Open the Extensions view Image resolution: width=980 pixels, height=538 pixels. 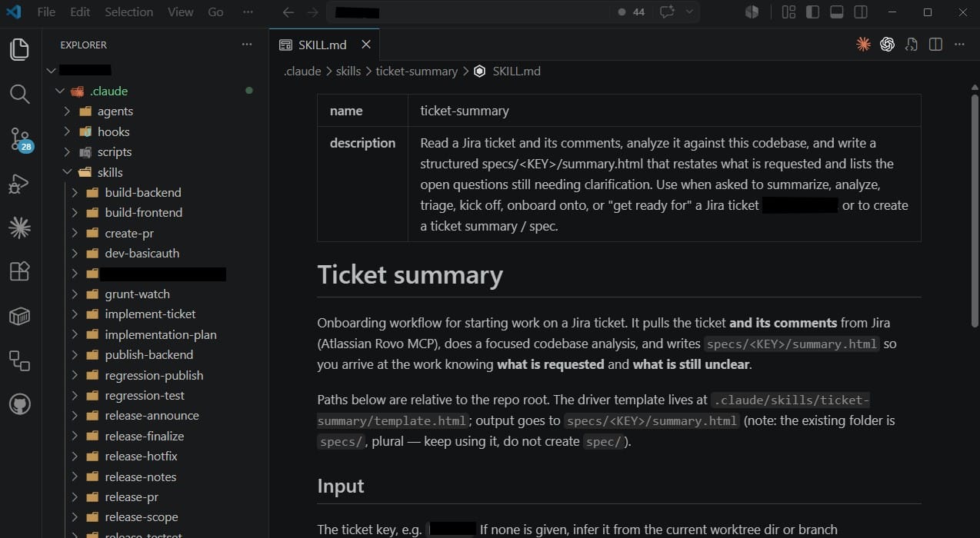[19, 271]
